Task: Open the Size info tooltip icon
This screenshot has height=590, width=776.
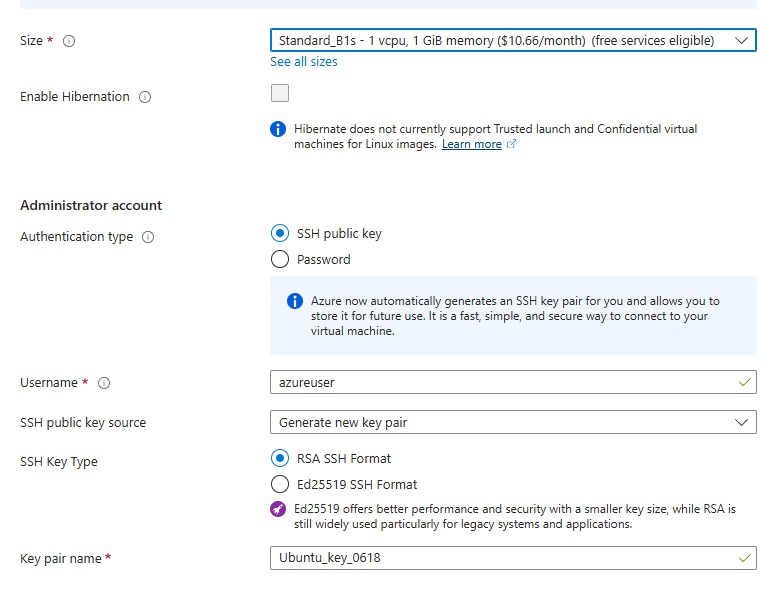Action: [x=69, y=41]
